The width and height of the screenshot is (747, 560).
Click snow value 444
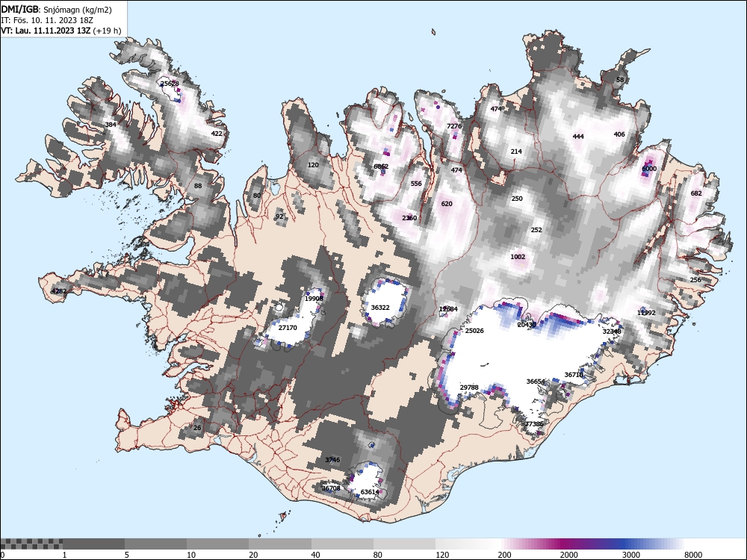(578, 137)
